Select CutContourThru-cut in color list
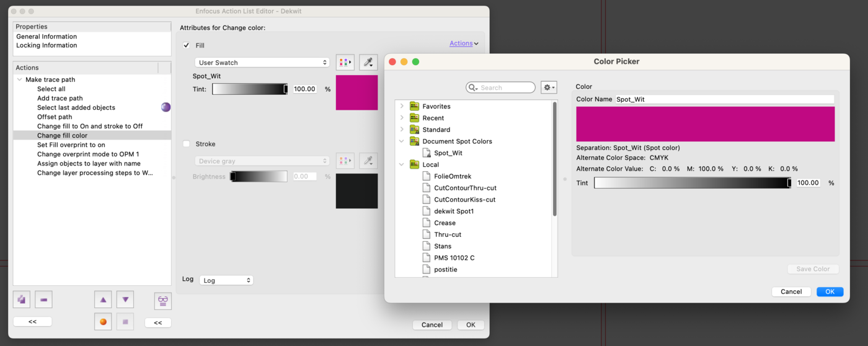The image size is (868, 346). [465, 188]
